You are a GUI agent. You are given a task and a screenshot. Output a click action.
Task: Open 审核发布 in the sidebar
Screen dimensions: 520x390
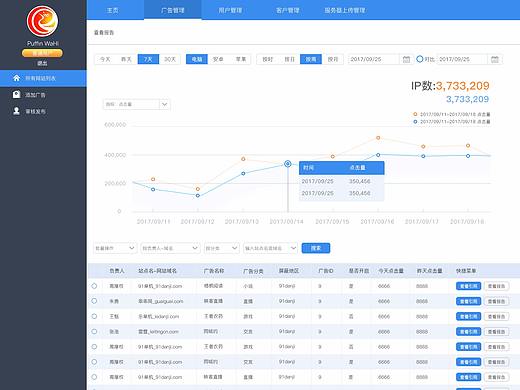click(43, 111)
